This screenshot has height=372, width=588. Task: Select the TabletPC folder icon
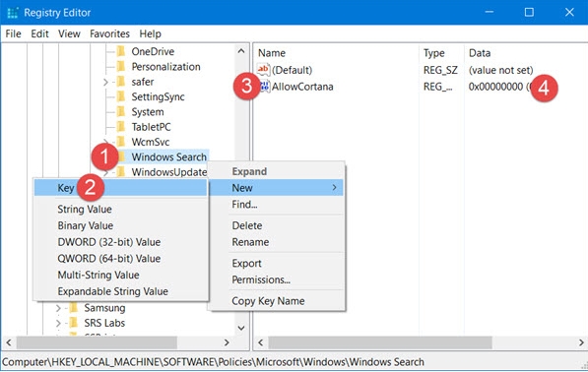tap(121, 127)
